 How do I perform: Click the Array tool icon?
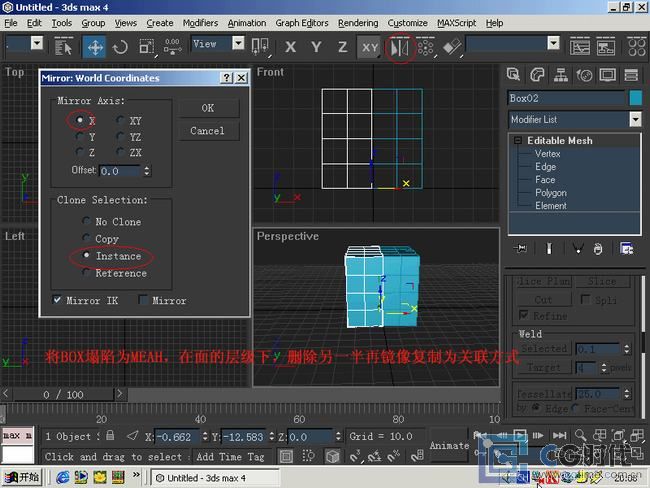tap(426, 46)
